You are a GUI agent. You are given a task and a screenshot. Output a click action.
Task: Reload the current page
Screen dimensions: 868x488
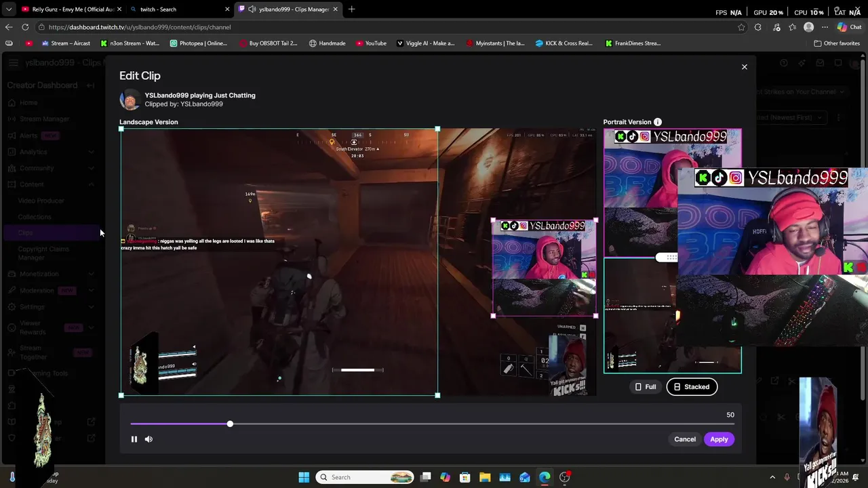point(25,27)
